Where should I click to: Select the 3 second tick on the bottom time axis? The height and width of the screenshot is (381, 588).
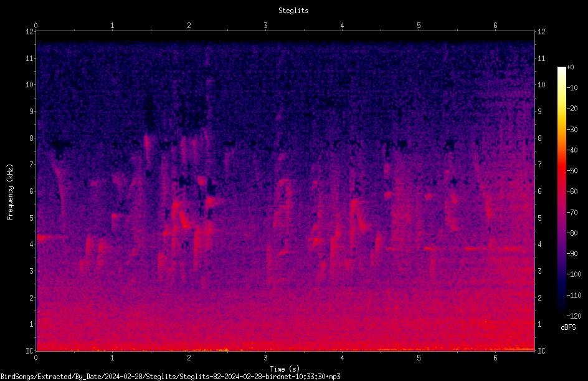pos(265,358)
